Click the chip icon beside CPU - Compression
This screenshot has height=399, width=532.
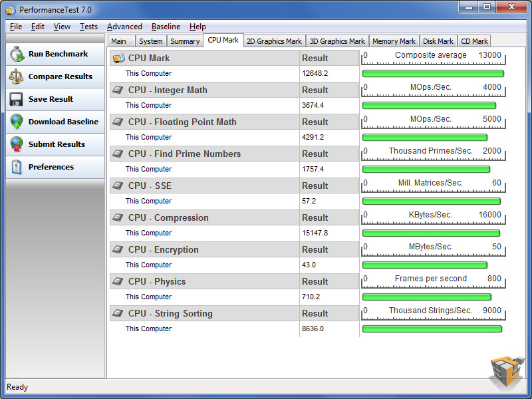(118, 217)
